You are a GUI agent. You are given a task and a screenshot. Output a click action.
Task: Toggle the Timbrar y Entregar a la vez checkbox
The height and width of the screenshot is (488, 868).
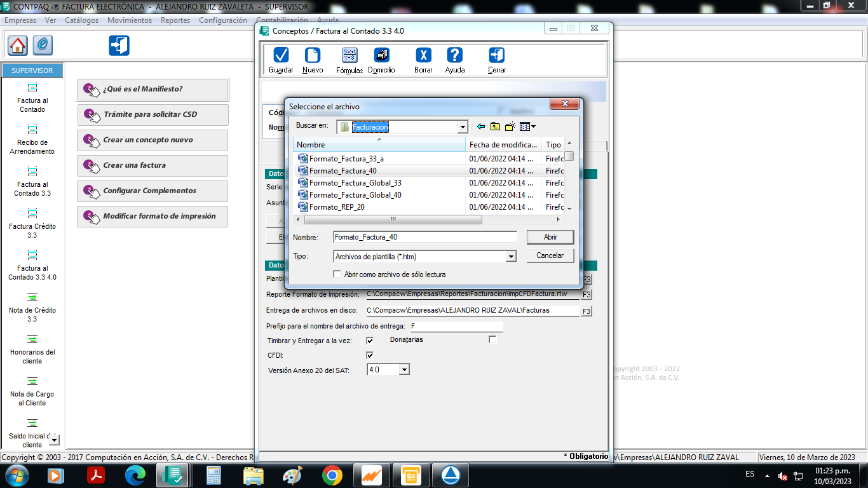[370, 341]
